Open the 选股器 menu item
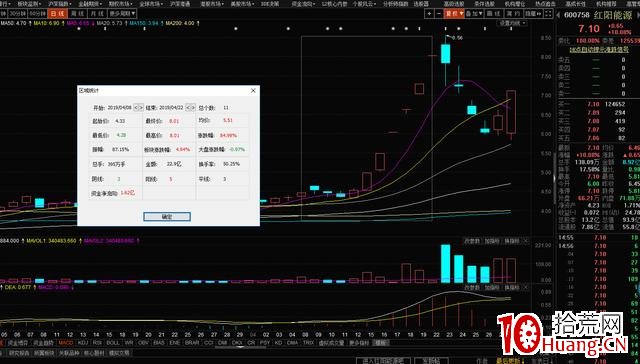 [x=421, y=4]
